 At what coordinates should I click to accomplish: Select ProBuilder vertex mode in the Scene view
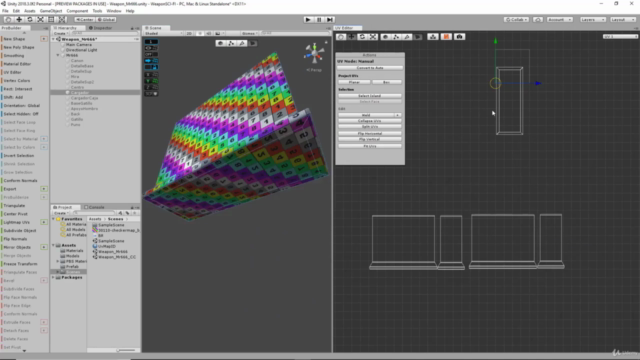pyautogui.click(x=231, y=43)
